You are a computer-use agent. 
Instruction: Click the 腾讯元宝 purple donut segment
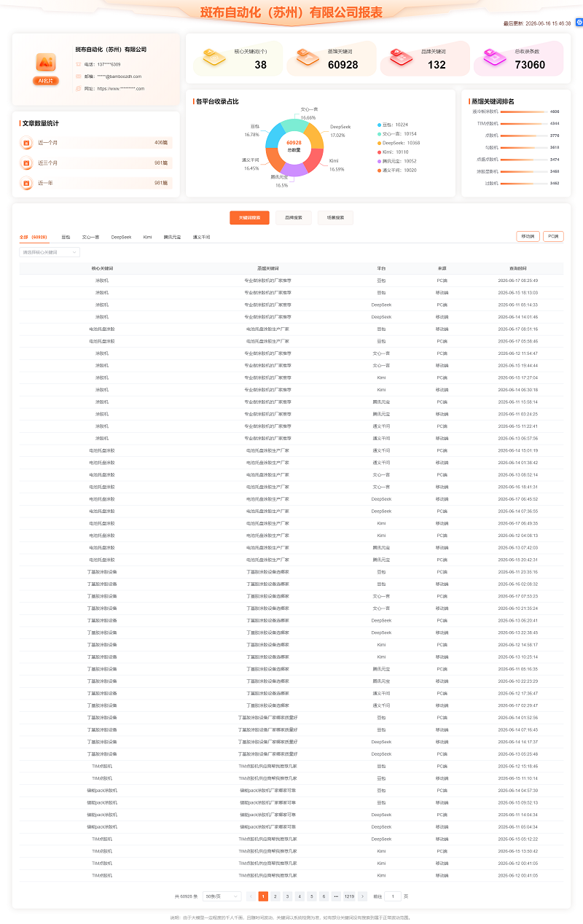tap(294, 171)
